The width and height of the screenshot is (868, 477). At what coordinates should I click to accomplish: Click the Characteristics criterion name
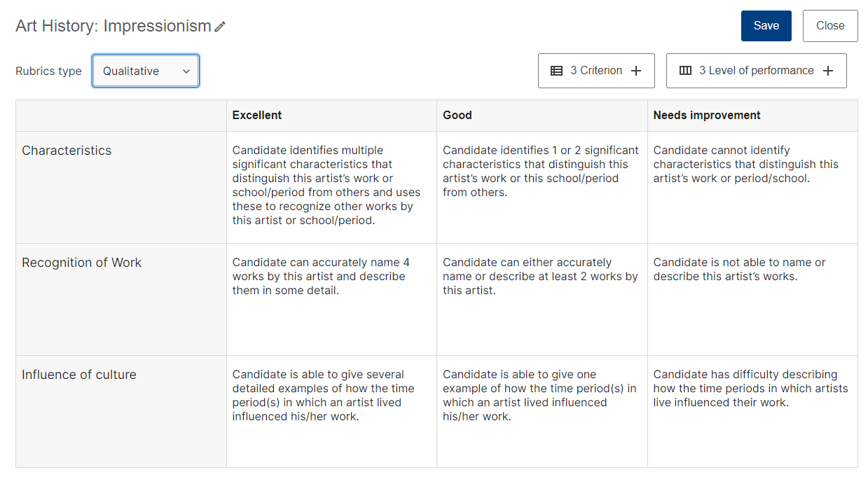click(x=67, y=151)
